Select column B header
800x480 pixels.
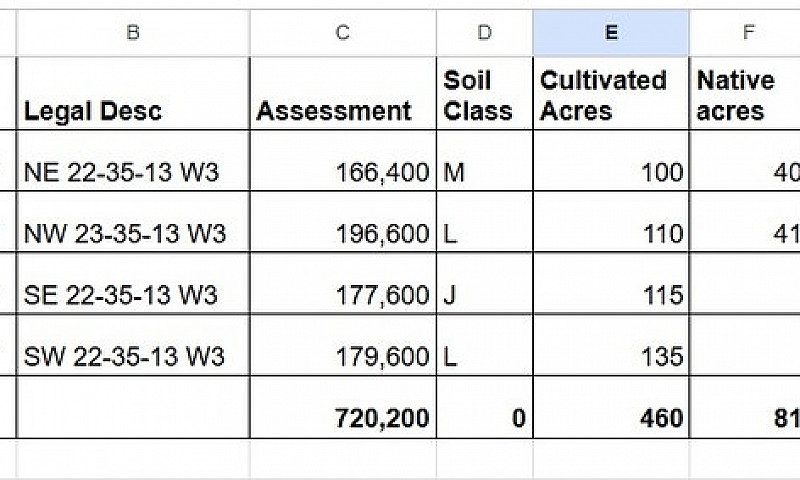click(x=133, y=33)
